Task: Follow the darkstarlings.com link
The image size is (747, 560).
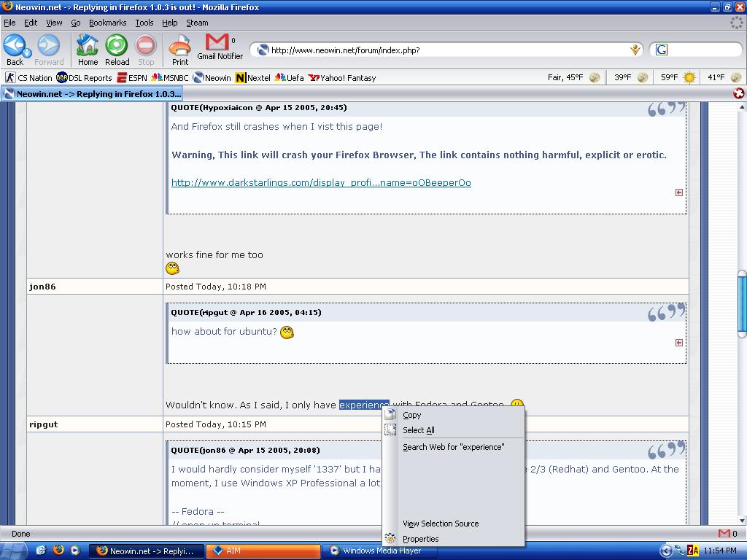Action: 321,183
